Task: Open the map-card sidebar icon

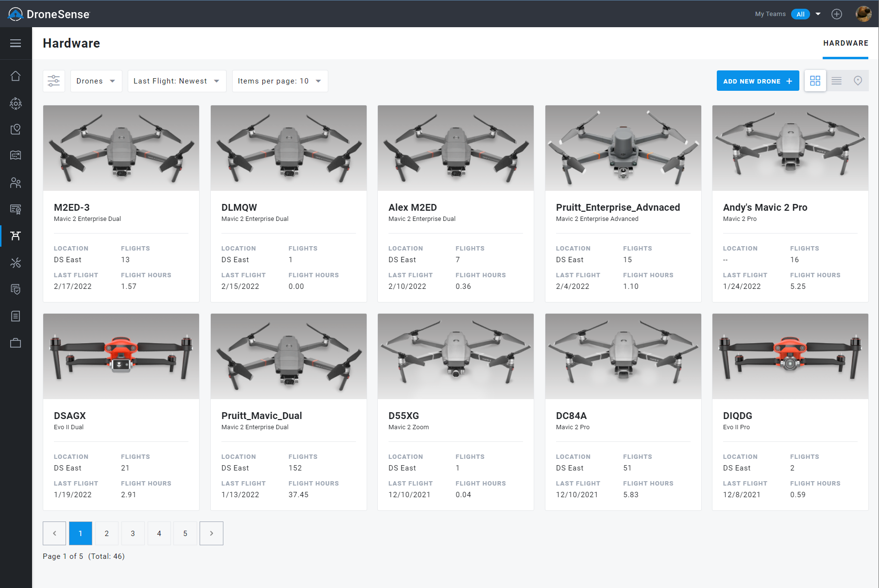Action: pos(16,155)
